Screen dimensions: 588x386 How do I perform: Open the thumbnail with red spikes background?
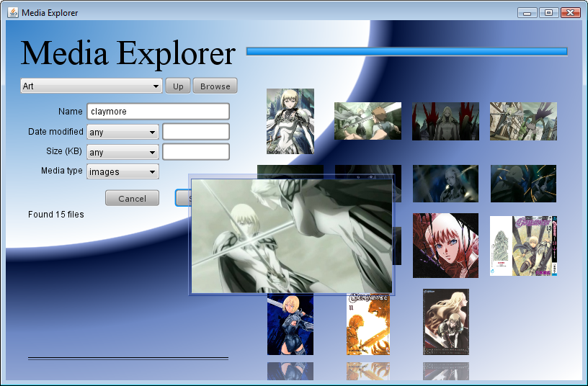445,122
